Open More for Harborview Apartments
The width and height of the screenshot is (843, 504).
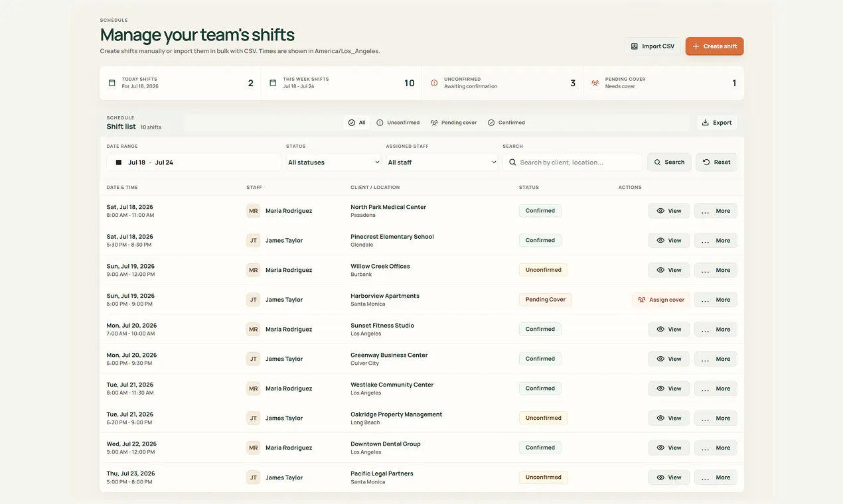[x=716, y=300]
